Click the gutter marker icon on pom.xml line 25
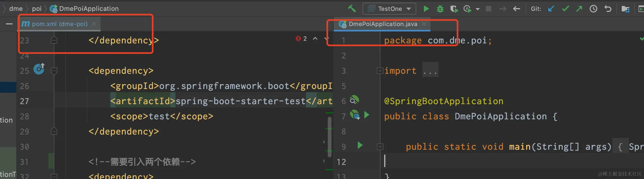Screen dimensions: 644x179 coord(39,69)
